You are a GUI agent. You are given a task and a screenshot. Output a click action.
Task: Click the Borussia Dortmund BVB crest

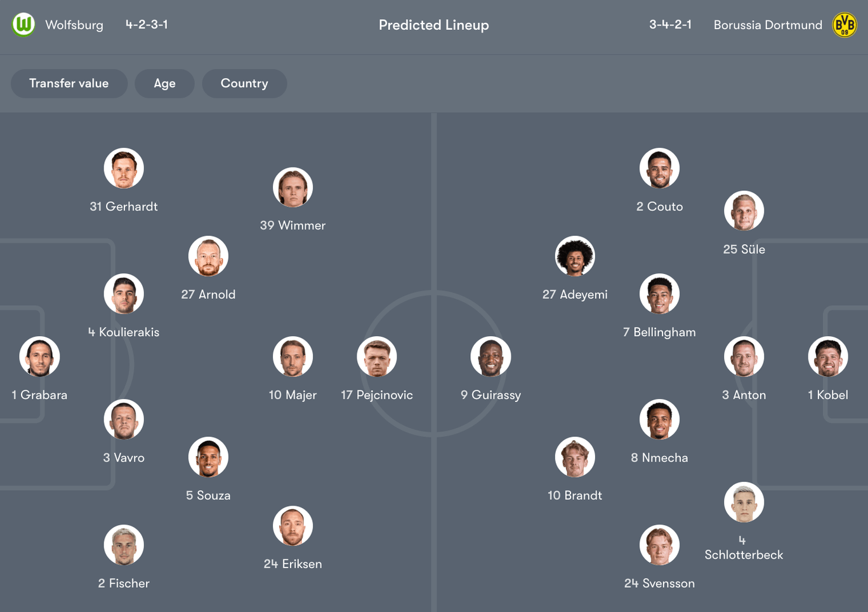pyautogui.click(x=845, y=25)
